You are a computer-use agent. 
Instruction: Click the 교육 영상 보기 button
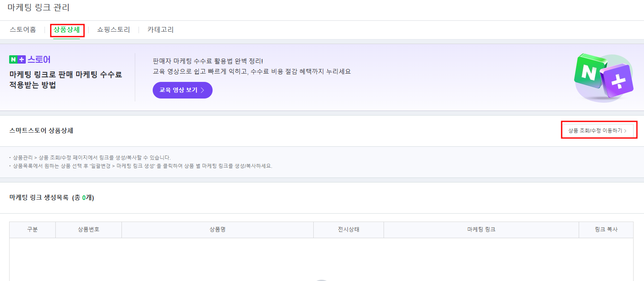(183, 90)
